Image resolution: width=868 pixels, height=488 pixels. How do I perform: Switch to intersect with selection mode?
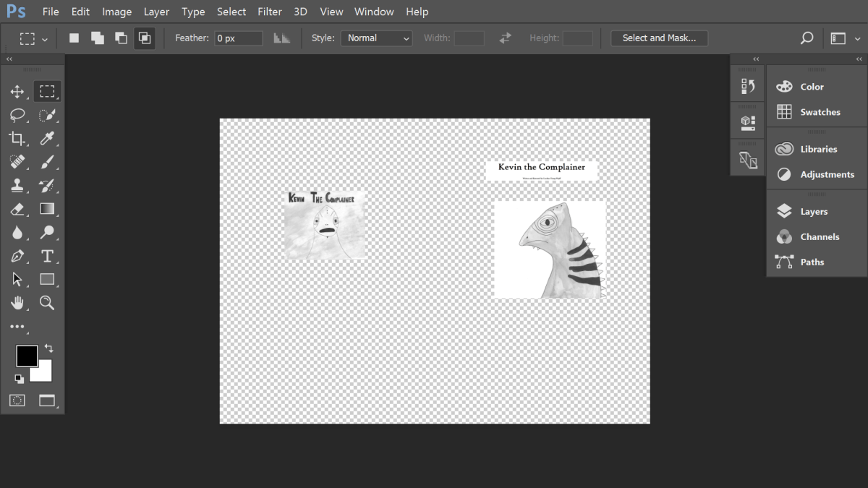144,38
